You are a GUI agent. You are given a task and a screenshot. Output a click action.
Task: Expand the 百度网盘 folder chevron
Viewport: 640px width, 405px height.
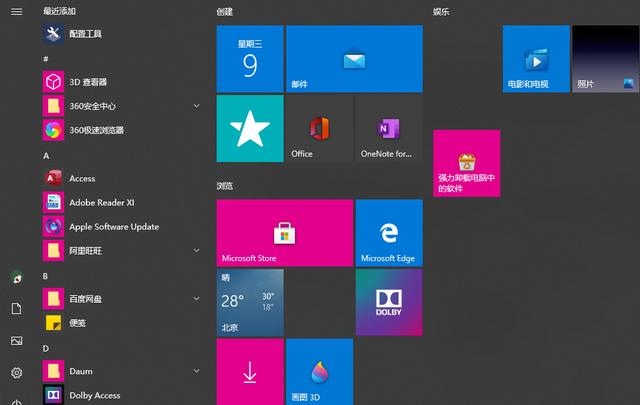click(x=196, y=298)
